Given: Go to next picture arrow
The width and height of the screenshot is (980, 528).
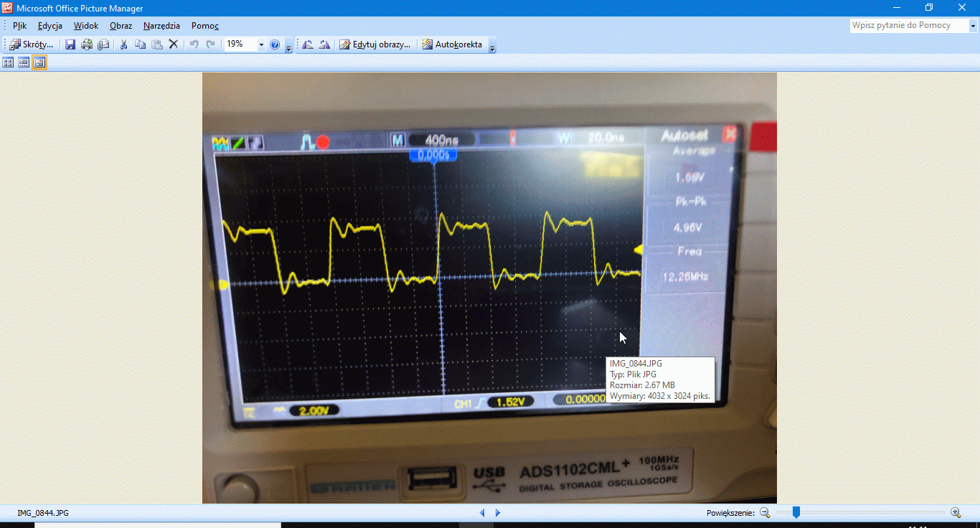Looking at the screenshot, I should (x=498, y=513).
